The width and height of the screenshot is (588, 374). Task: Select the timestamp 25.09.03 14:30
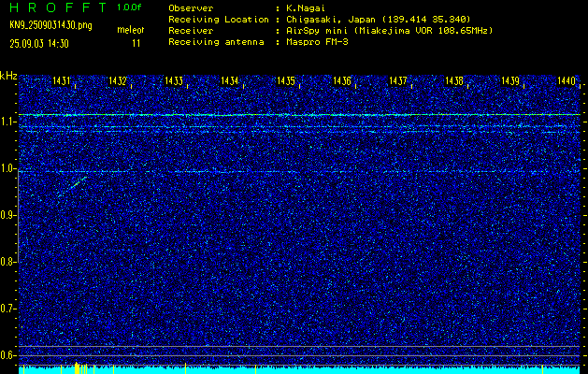pyautogui.click(x=39, y=44)
